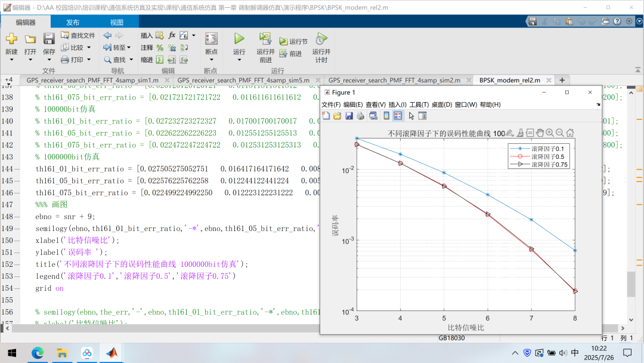Click the figure's zoom in magnifier
The image size is (644, 363).
pyautogui.click(x=549, y=133)
